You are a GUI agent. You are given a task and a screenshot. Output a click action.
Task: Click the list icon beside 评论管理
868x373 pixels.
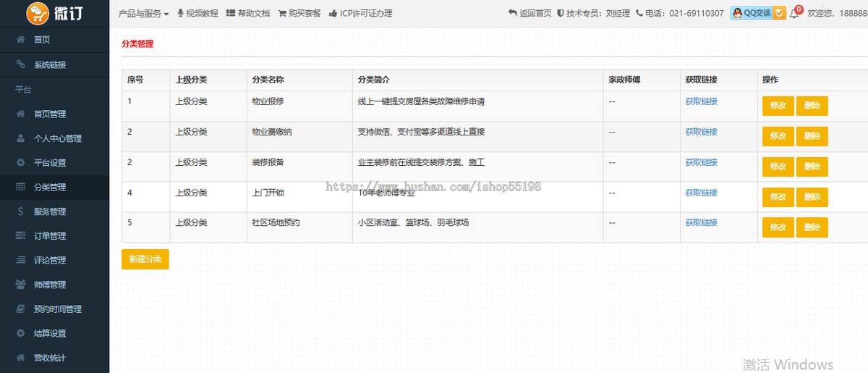coord(20,260)
